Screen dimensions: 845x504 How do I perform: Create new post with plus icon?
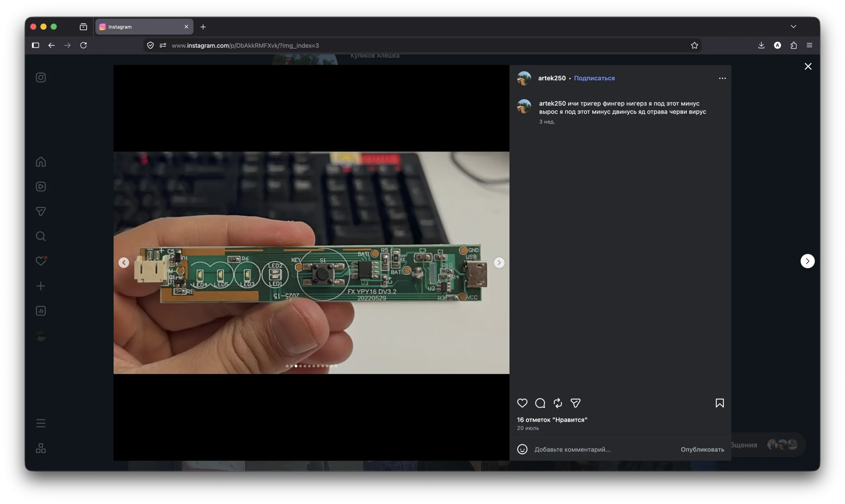(x=41, y=286)
